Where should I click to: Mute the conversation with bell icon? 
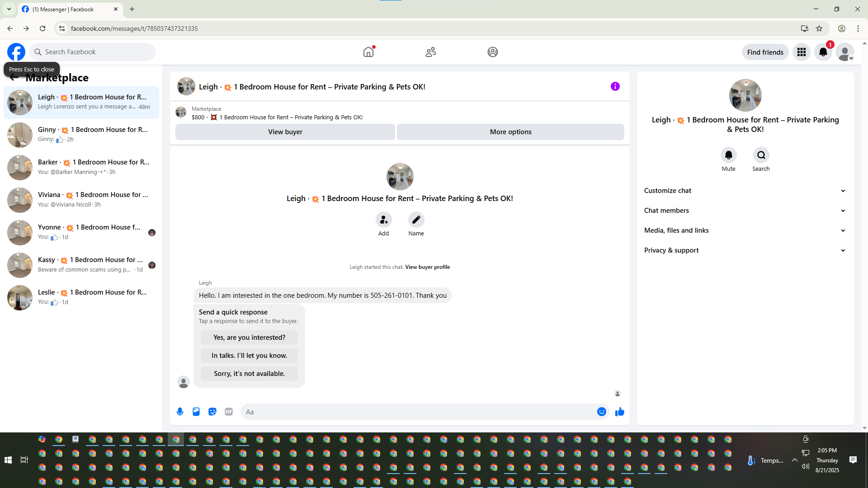(x=728, y=155)
